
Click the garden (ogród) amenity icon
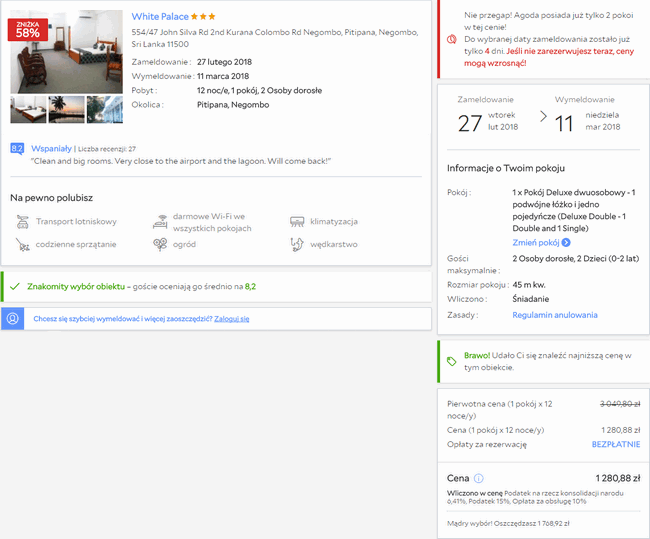point(160,244)
